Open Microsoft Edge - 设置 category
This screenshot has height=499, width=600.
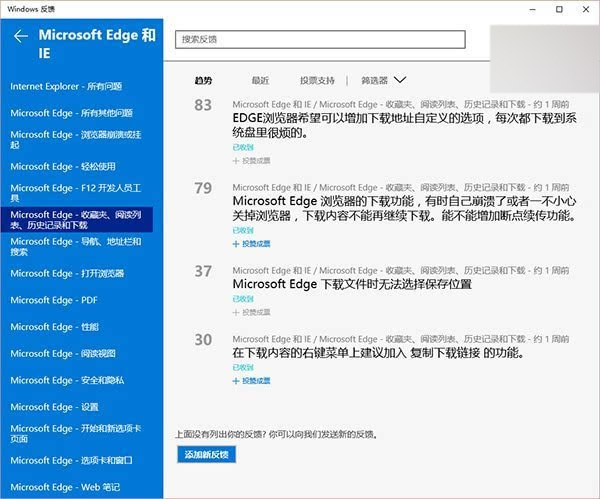[54, 407]
